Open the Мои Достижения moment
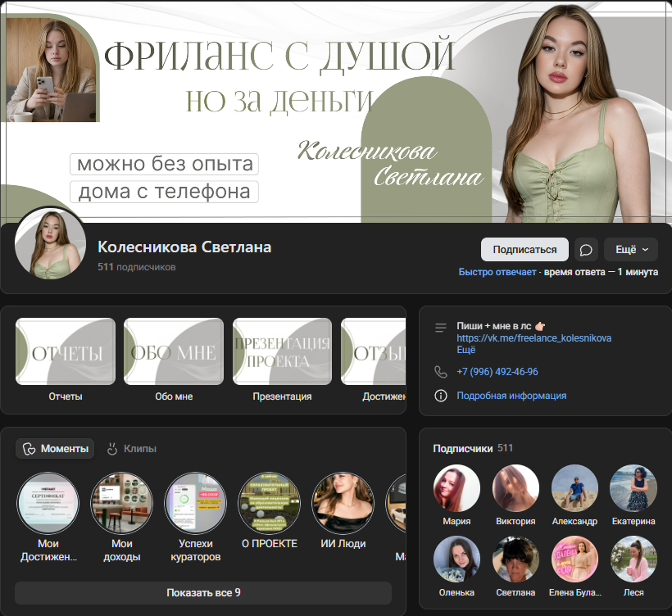The image size is (672, 616). pyautogui.click(x=48, y=503)
